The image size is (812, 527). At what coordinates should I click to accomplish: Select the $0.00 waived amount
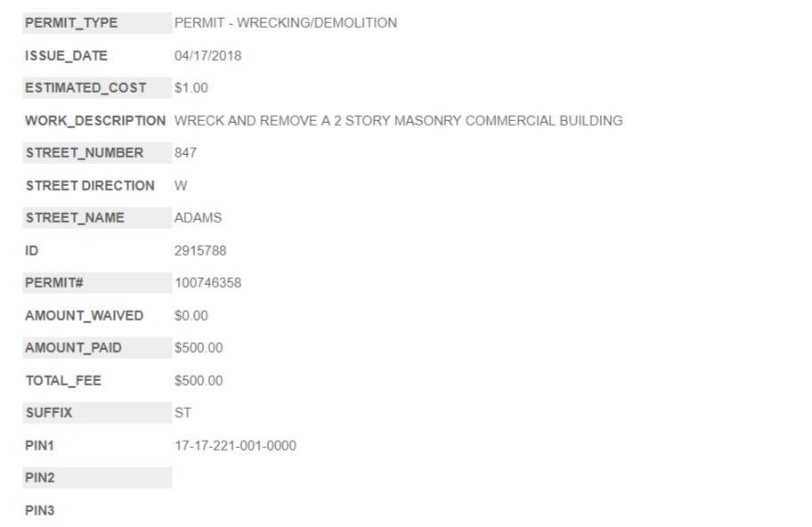click(x=191, y=316)
